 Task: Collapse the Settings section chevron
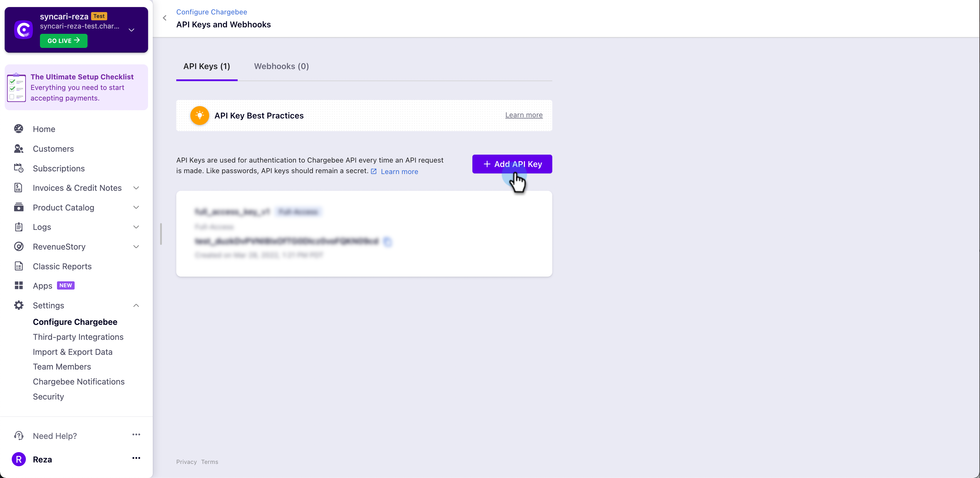(x=136, y=305)
